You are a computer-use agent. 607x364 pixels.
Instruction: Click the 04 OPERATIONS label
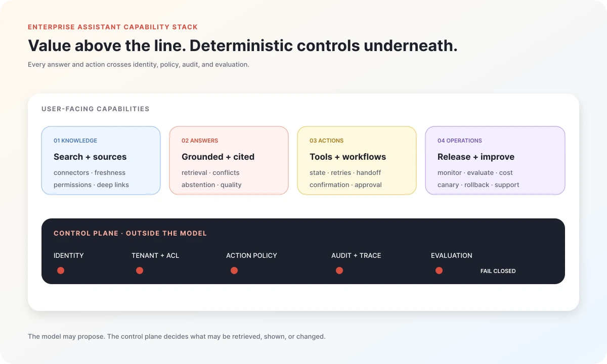coord(460,141)
